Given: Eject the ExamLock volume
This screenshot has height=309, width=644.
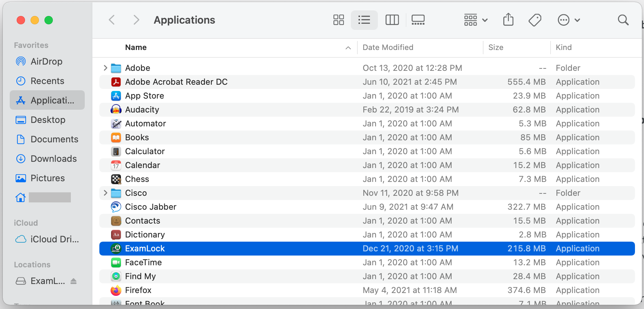Looking at the screenshot, I should 73,281.
